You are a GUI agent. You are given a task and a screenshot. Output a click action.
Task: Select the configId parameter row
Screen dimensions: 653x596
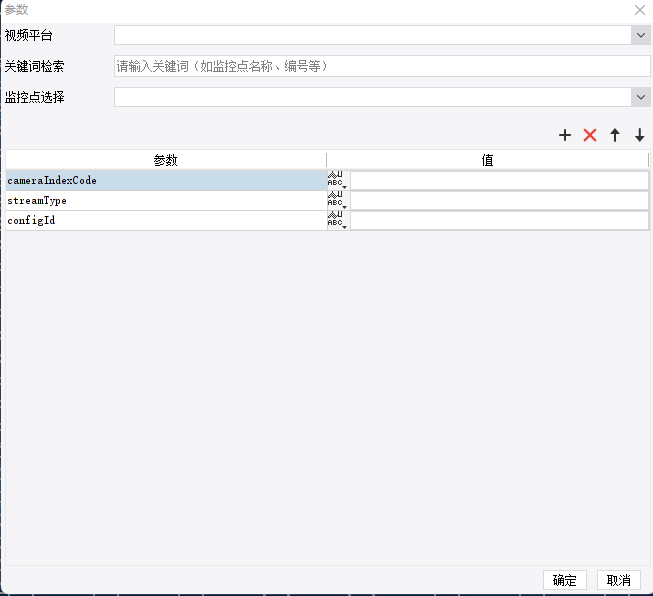[166, 220]
